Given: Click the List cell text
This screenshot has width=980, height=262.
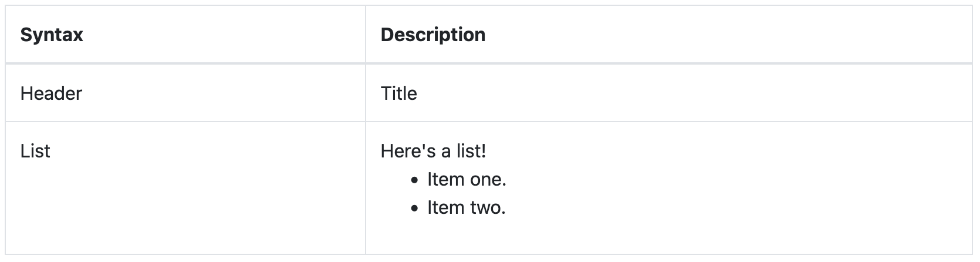Looking at the screenshot, I should click(x=35, y=151).
